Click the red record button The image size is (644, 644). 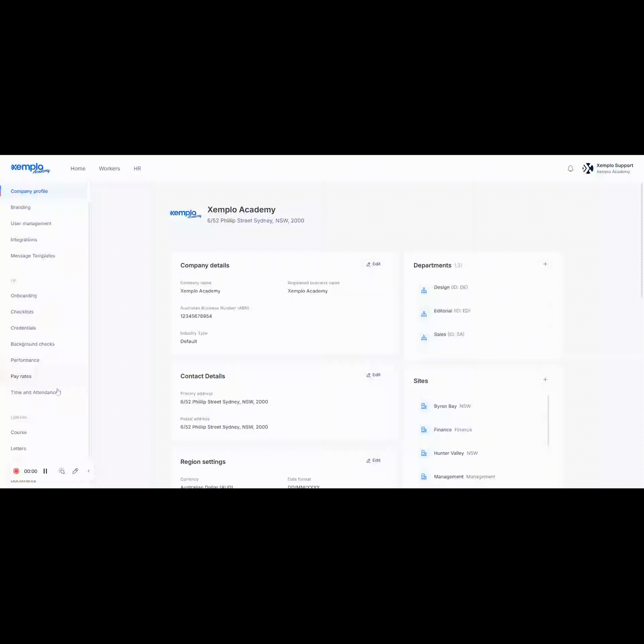pyautogui.click(x=16, y=471)
